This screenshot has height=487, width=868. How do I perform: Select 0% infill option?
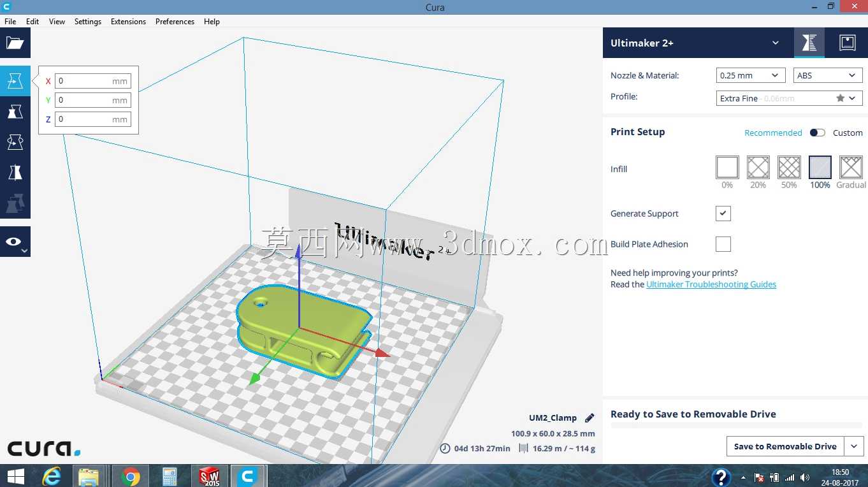[727, 168]
